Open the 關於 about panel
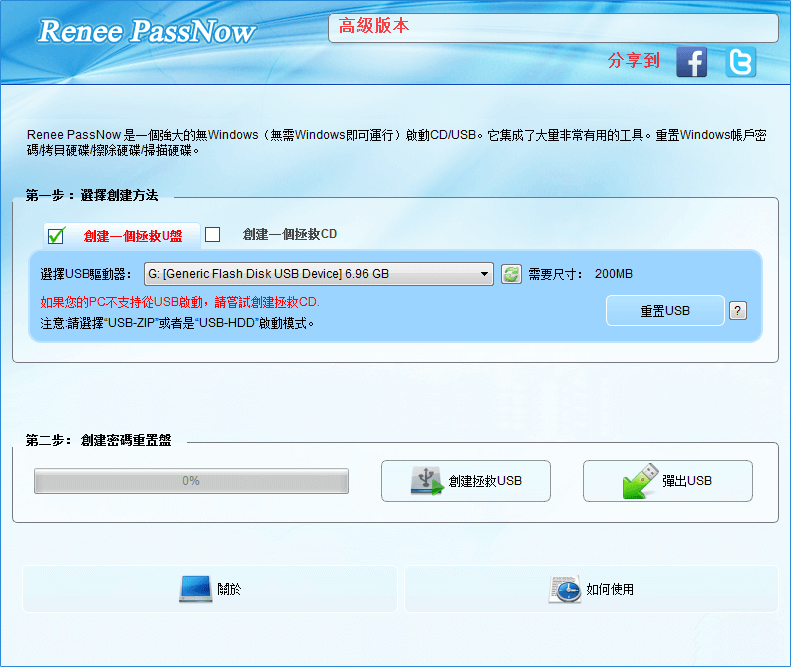 pyautogui.click(x=210, y=589)
